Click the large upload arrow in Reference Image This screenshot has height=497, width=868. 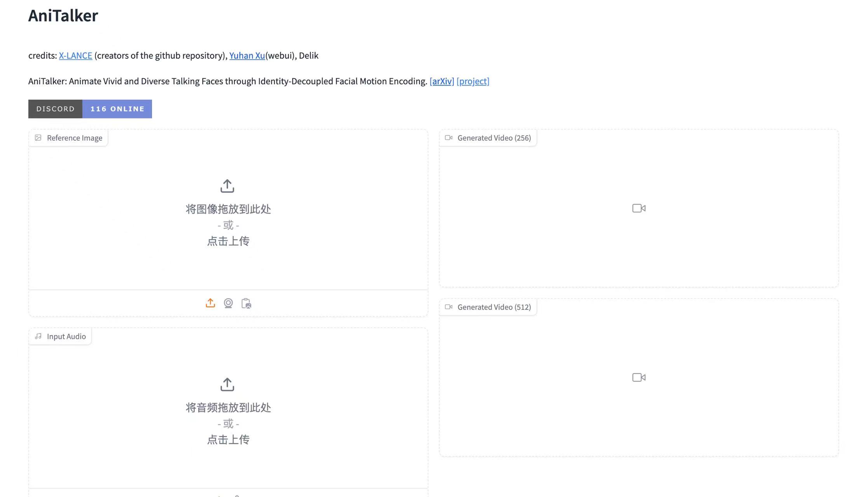point(227,186)
